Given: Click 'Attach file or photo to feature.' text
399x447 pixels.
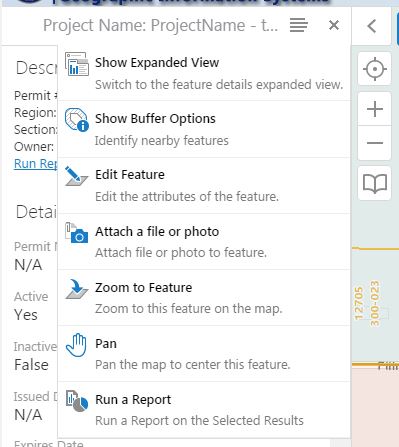Looking at the screenshot, I should (x=181, y=253).
